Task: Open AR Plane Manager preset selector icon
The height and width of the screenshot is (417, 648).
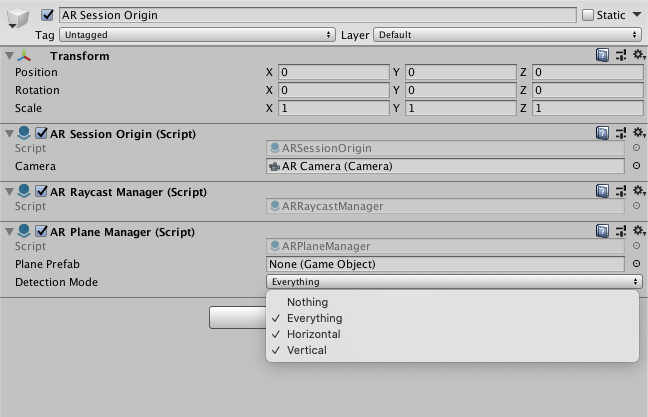Action: (621, 231)
